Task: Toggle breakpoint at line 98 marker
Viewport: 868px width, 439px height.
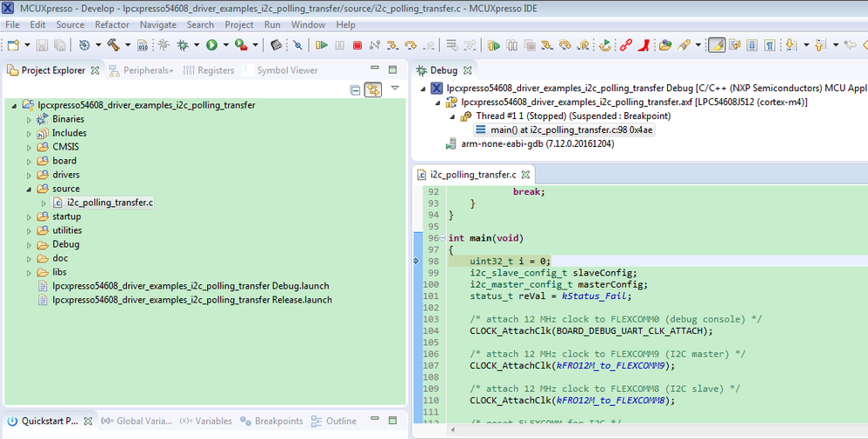Action: (x=417, y=261)
